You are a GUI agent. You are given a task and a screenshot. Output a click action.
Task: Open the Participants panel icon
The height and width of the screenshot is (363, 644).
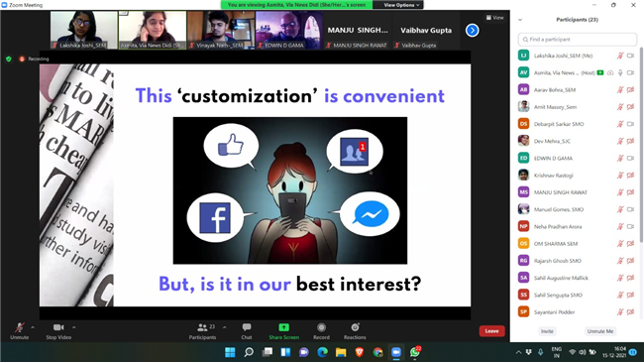click(x=202, y=327)
